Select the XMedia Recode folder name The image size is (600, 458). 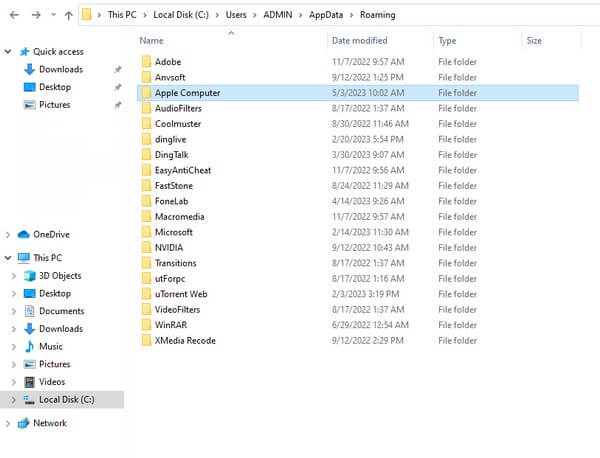[x=185, y=341]
